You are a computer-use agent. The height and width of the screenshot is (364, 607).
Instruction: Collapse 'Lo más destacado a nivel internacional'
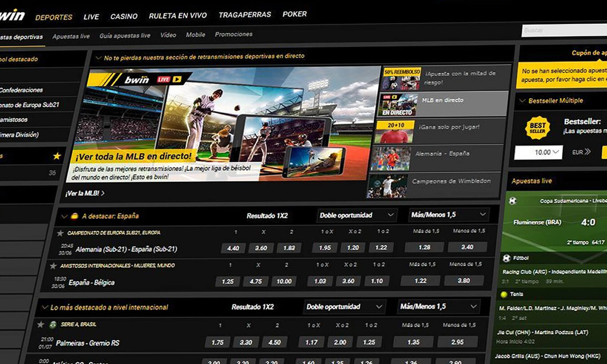pos(45,308)
